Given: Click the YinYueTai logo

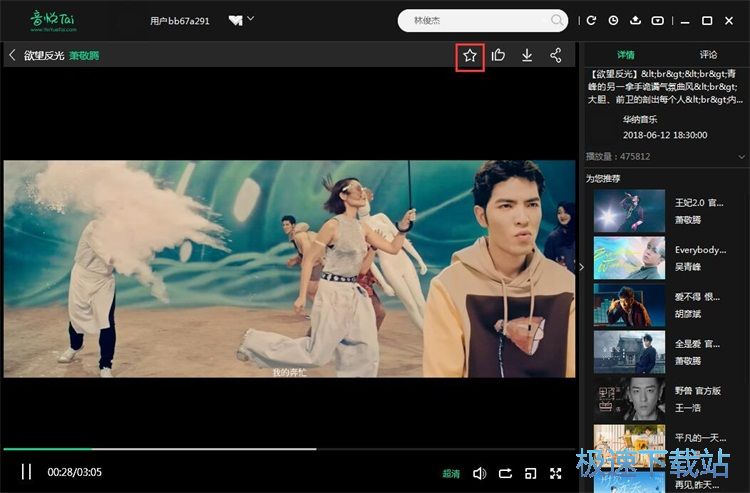Looking at the screenshot, I should click(x=53, y=21).
